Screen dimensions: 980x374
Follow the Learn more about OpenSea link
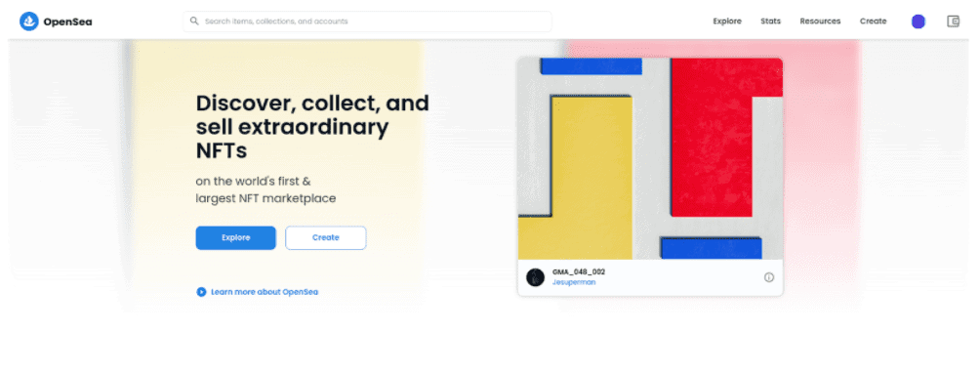click(265, 292)
